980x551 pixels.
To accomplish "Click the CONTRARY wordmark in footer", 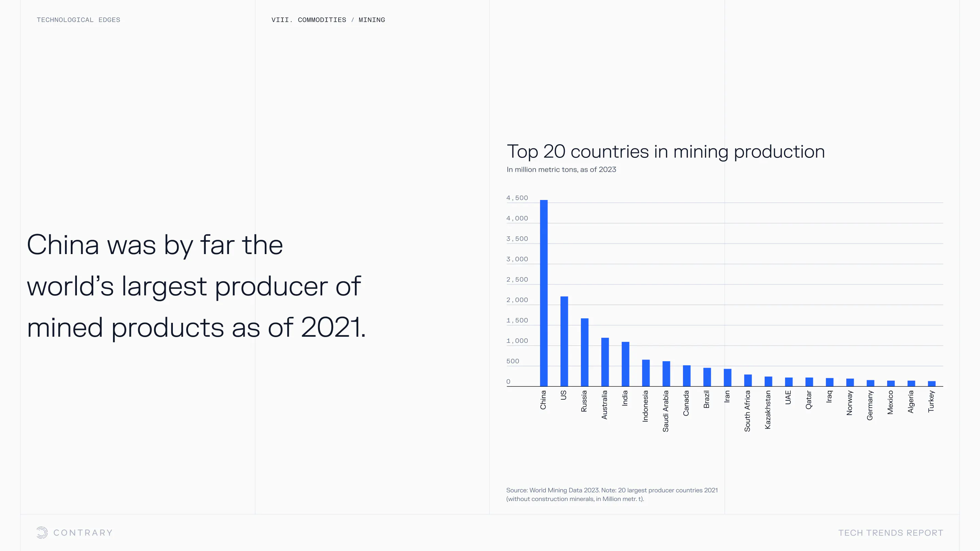I will (83, 533).
